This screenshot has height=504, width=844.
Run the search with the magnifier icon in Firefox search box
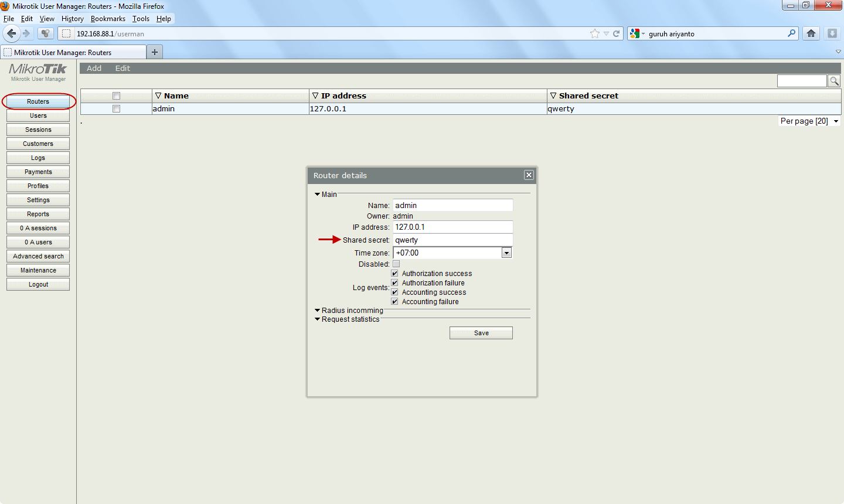point(792,33)
